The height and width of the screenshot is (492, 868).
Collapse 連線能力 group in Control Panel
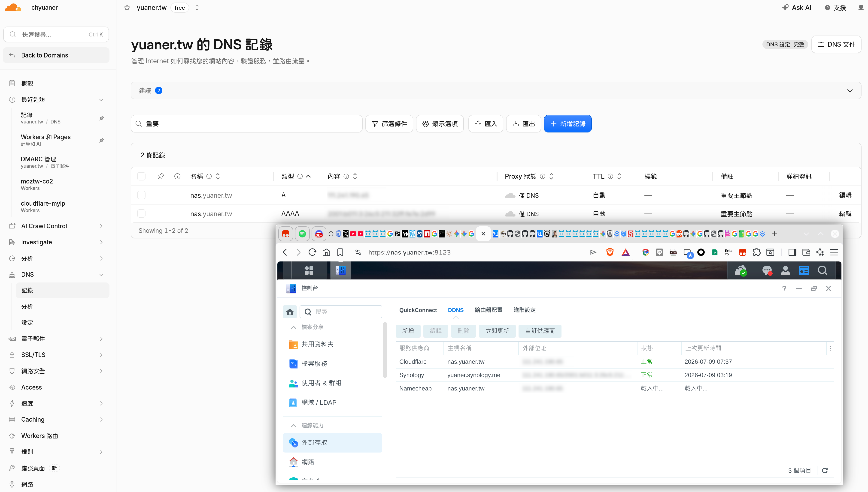click(x=294, y=426)
